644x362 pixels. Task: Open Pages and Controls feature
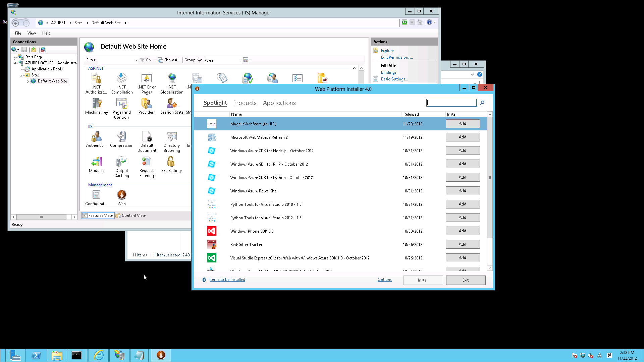(x=121, y=109)
